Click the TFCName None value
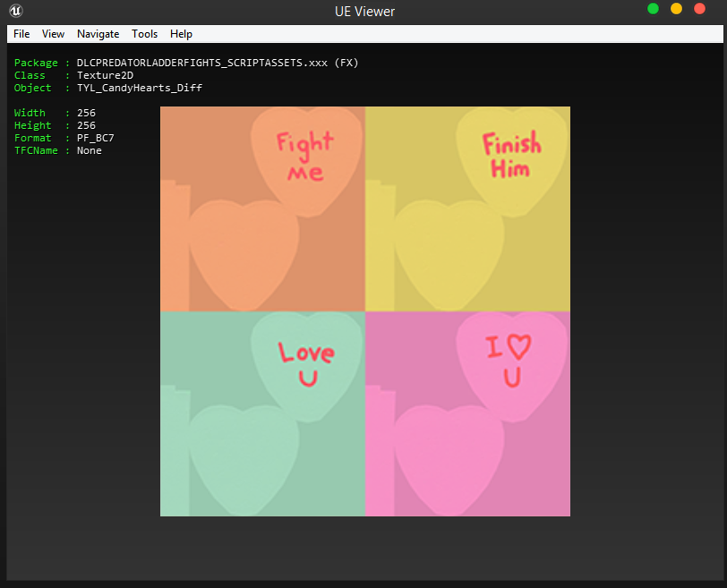 (x=89, y=150)
